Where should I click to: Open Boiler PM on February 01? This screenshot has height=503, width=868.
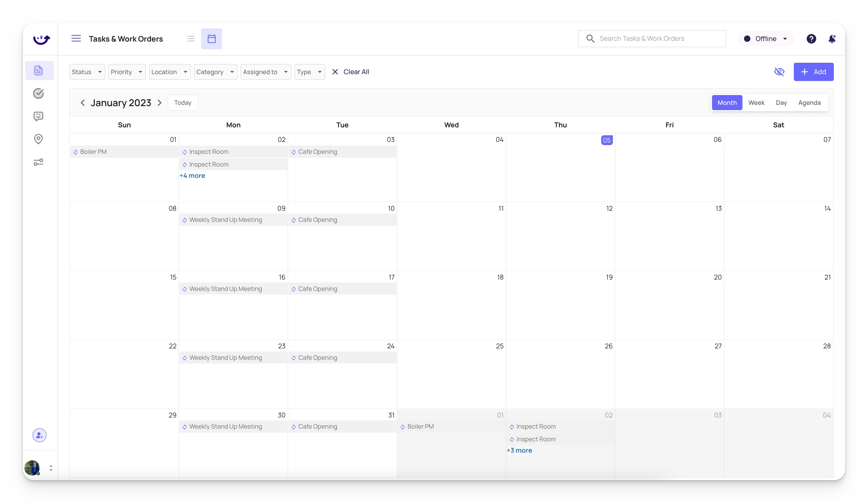(x=451, y=426)
